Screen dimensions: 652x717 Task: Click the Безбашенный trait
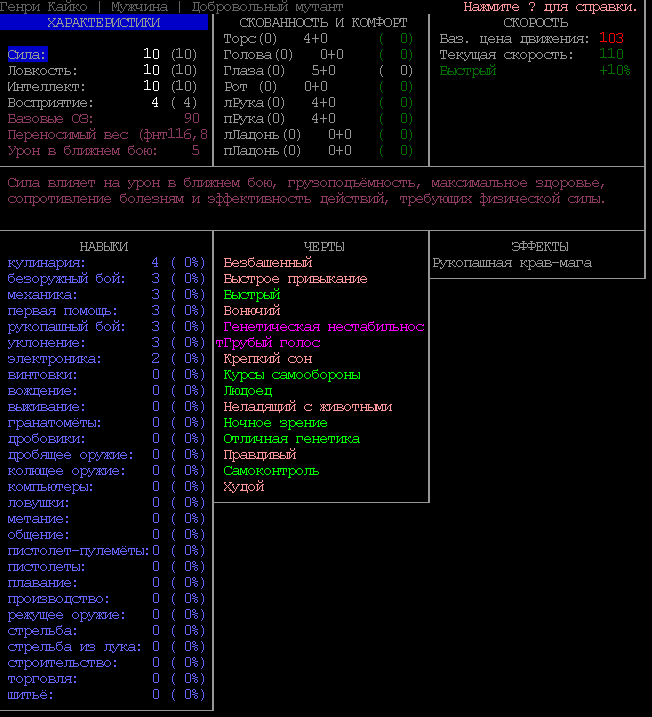[267, 262]
